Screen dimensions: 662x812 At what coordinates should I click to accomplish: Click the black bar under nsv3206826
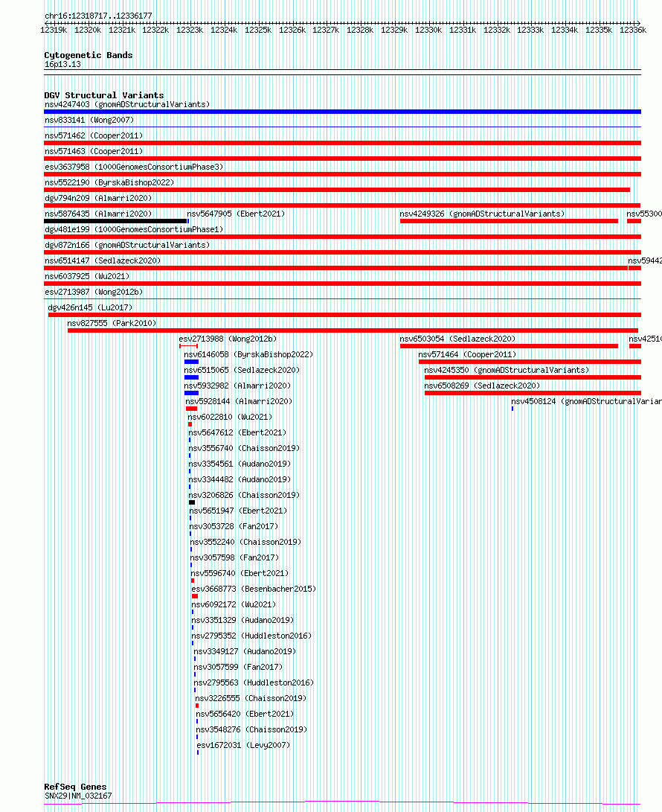point(192,502)
